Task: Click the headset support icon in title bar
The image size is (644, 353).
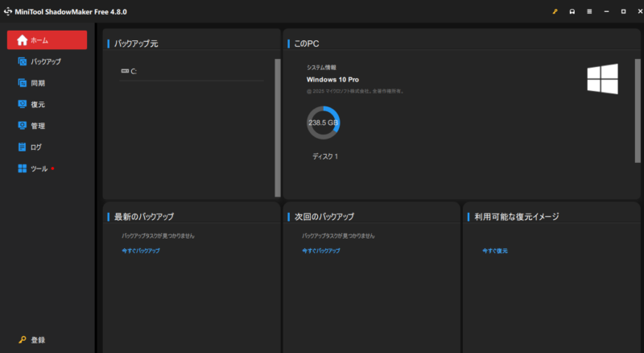Action: tap(572, 12)
